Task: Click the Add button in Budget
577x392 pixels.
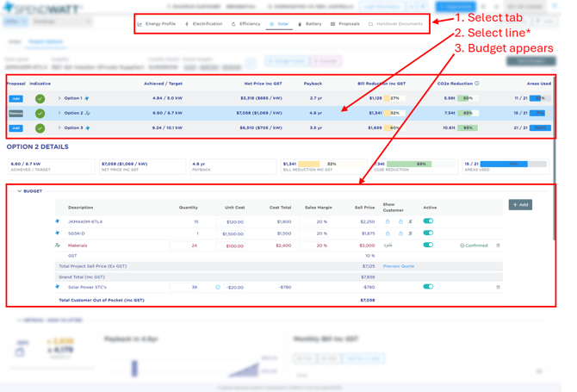Action: [x=520, y=205]
